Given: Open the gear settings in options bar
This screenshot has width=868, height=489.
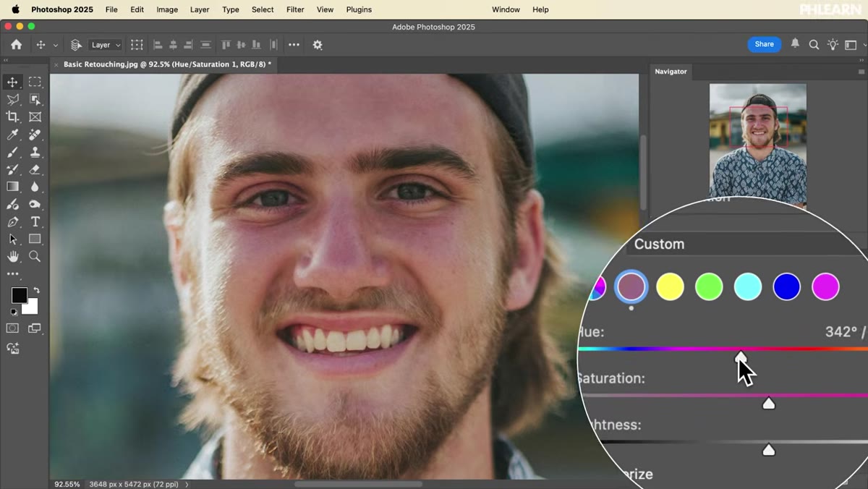Looking at the screenshot, I should pos(318,45).
